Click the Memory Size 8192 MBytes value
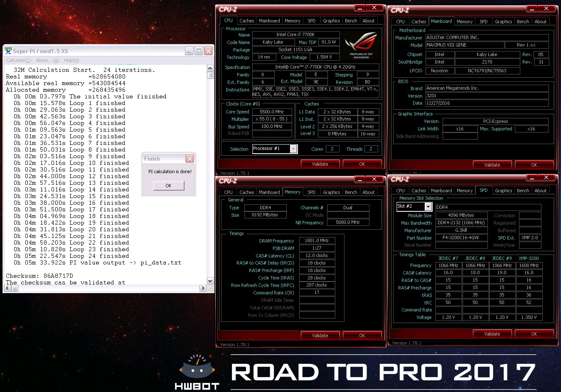The width and height of the screenshot is (561, 392). [265, 215]
